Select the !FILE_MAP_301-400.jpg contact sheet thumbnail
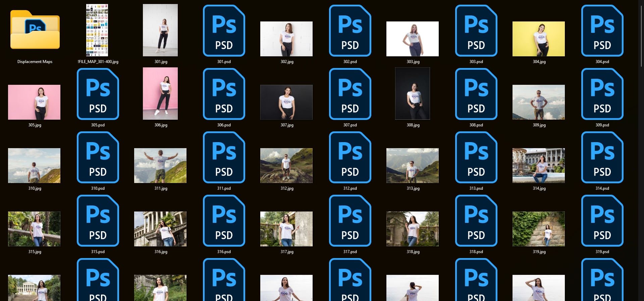 (97, 30)
